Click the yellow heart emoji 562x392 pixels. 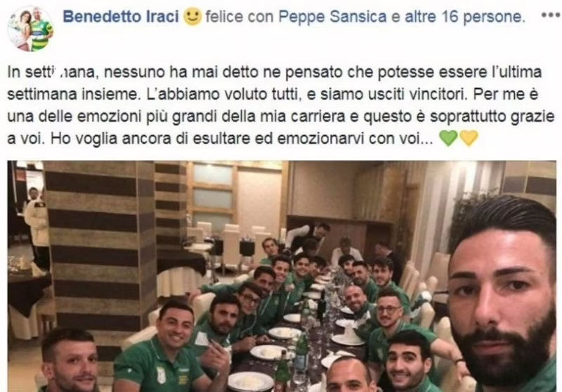click(x=469, y=138)
